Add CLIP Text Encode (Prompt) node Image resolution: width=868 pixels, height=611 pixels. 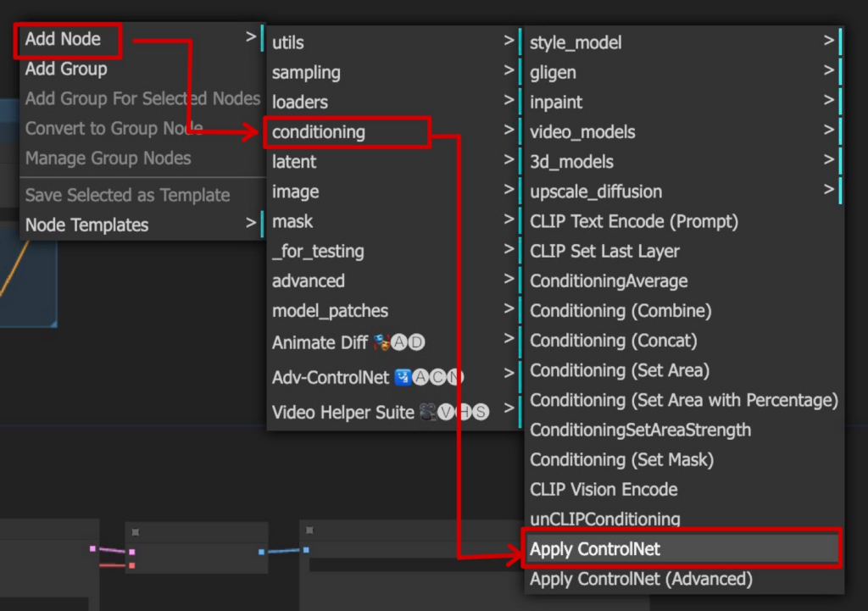point(634,221)
